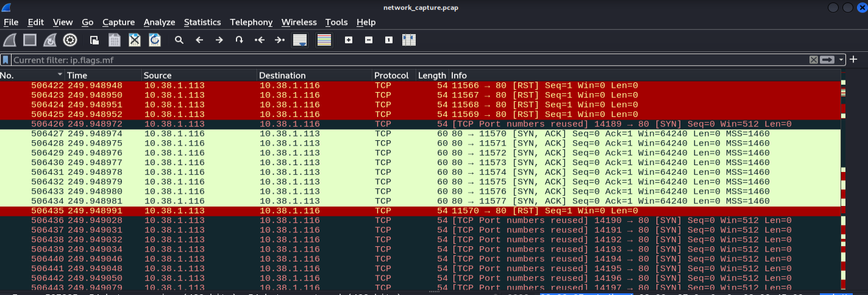Select packet 506426 port reused SYN row
The height and width of the screenshot is (295, 868).
(420, 124)
